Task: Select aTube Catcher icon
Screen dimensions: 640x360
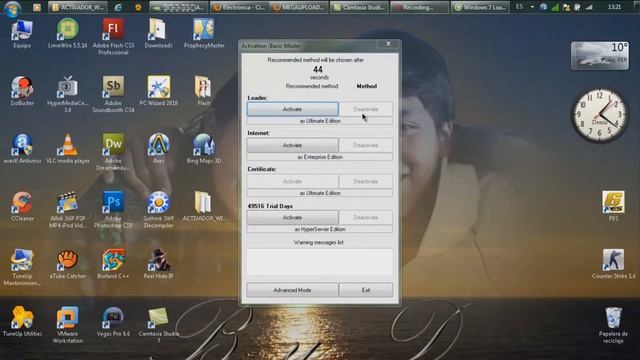Action: click(68, 264)
